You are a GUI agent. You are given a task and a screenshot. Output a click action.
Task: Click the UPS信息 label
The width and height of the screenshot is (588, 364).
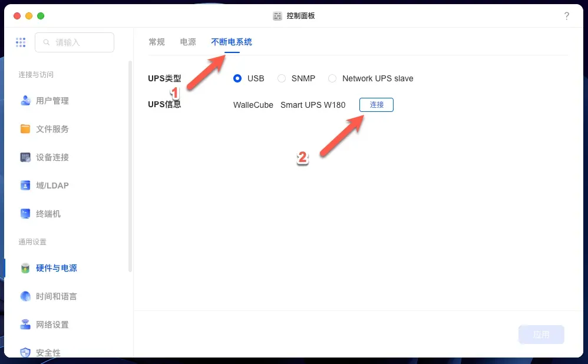coord(164,104)
